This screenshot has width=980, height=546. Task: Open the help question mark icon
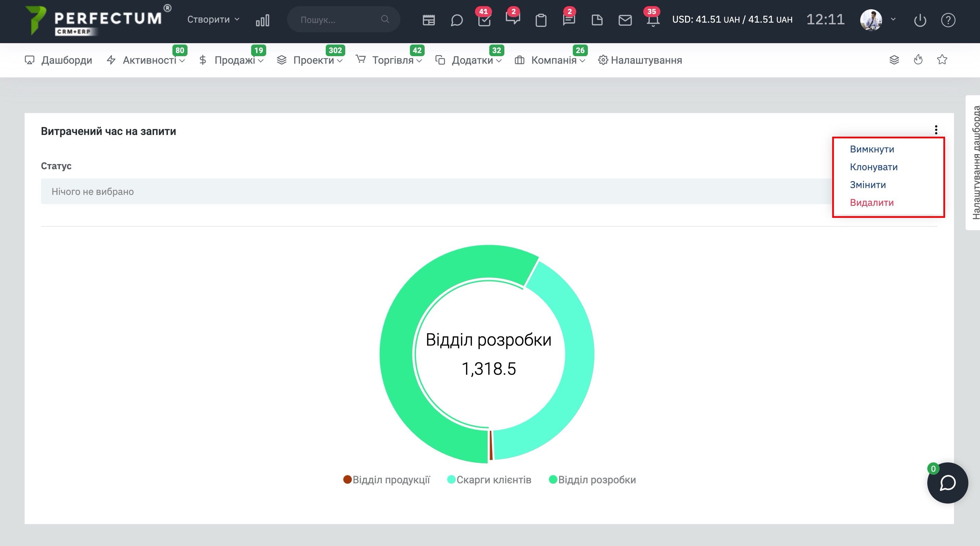(x=948, y=20)
